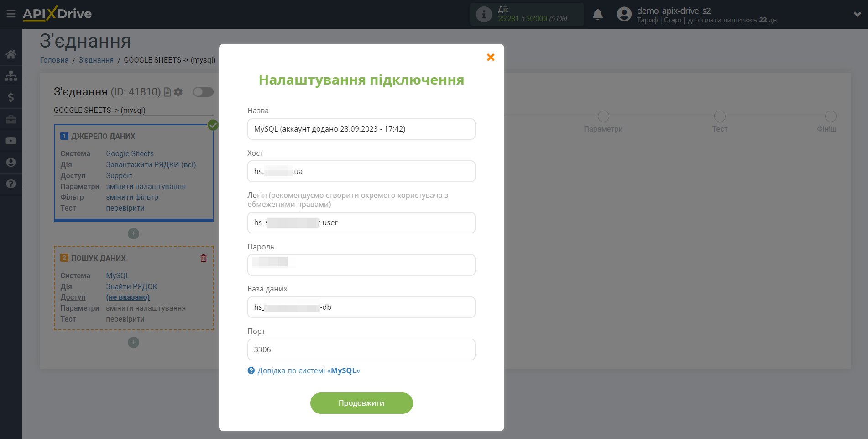Open the briefcase sidebar icon
The width and height of the screenshot is (868, 439).
(11, 119)
